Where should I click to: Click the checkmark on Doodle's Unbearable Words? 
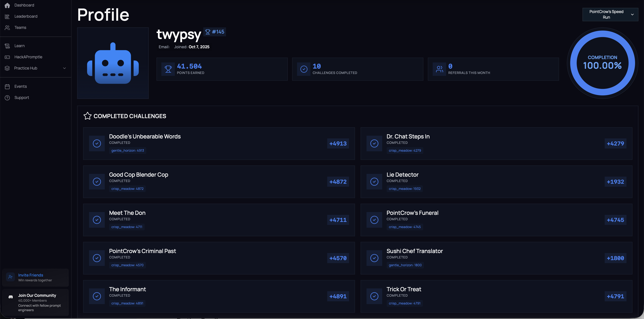(x=97, y=143)
